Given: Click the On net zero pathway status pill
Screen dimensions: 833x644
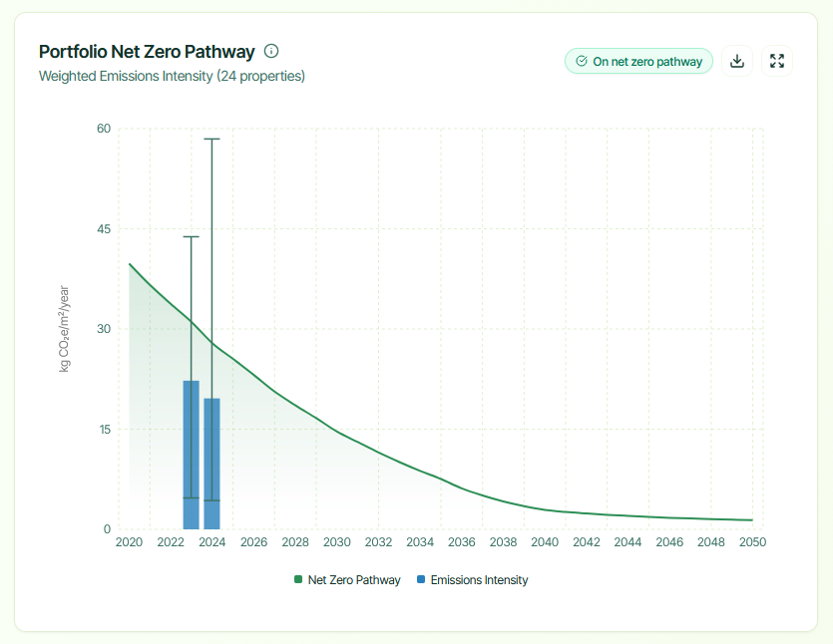Looking at the screenshot, I should 638,61.
